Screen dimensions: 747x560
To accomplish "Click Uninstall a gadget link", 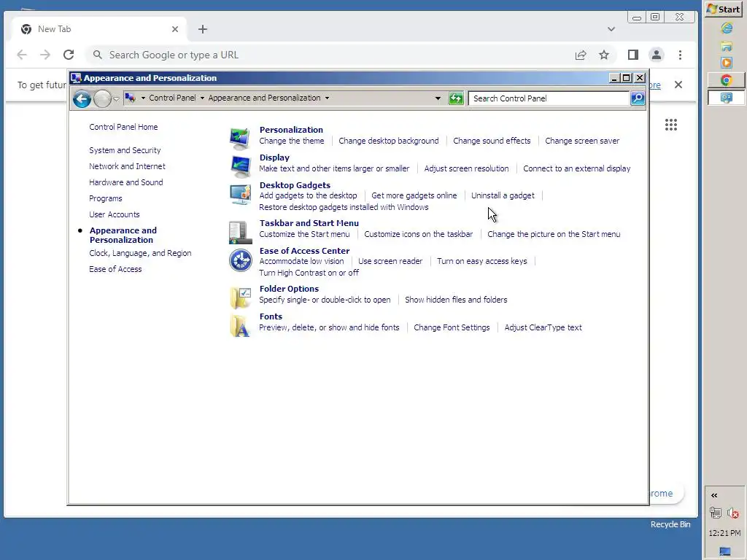I will (503, 195).
